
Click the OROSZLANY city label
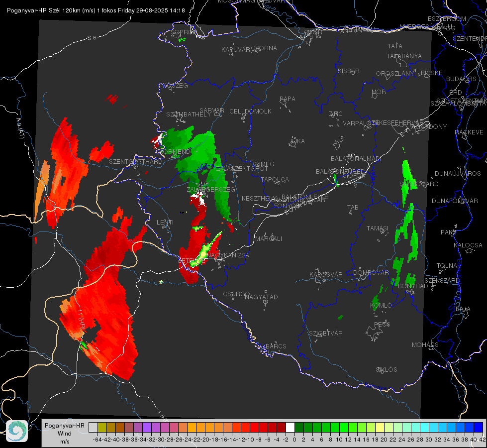tap(395, 74)
